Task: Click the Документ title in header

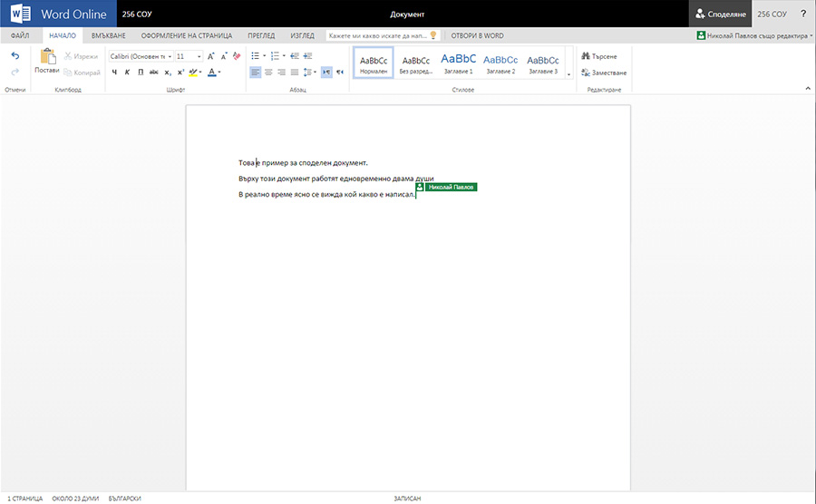Action: click(407, 15)
